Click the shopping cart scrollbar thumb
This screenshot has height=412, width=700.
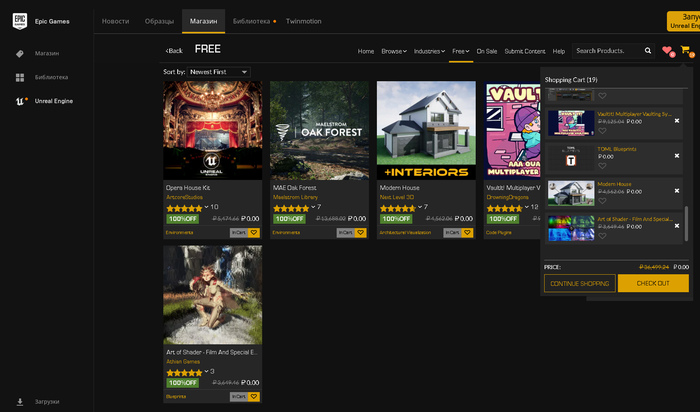point(686,224)
